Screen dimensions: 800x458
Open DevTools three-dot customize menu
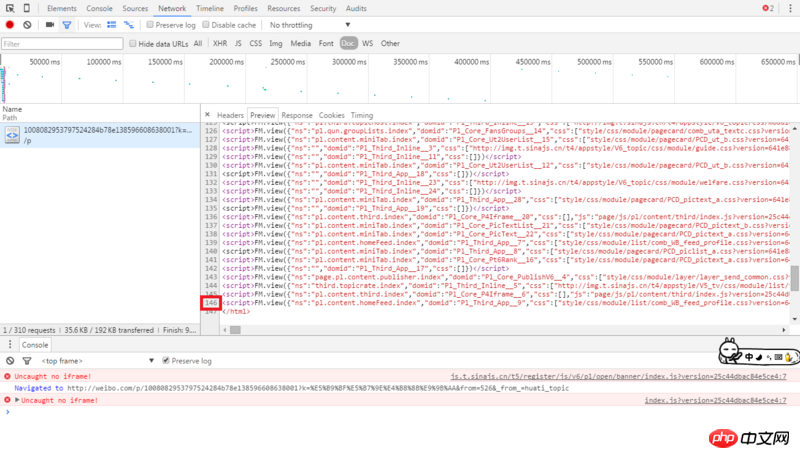[787, 8]
